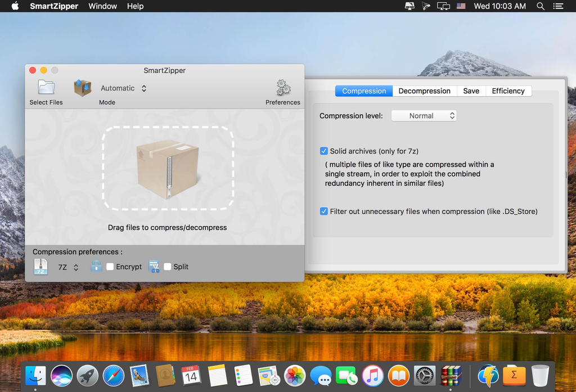This screenshot has height=392, width=576.
Task: Click the drag-and-drop files area
Action: tap(168, 169)
